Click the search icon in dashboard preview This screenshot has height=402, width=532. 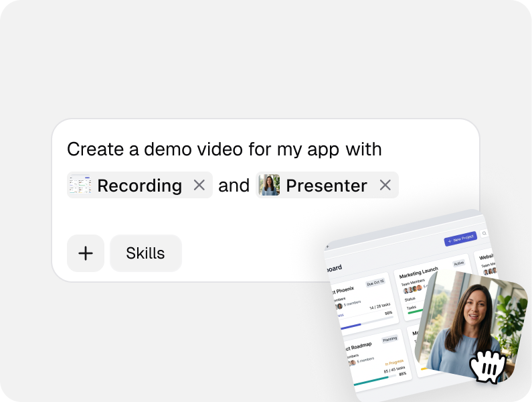(484, 233)
